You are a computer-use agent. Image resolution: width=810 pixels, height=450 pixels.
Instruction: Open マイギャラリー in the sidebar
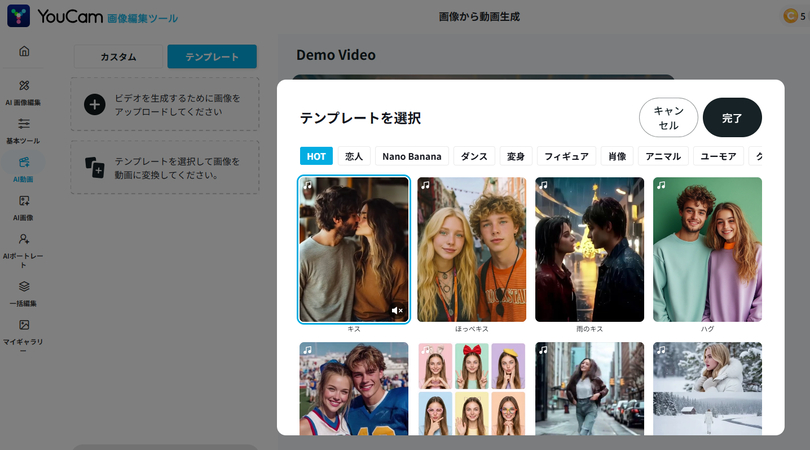[24, 336]
